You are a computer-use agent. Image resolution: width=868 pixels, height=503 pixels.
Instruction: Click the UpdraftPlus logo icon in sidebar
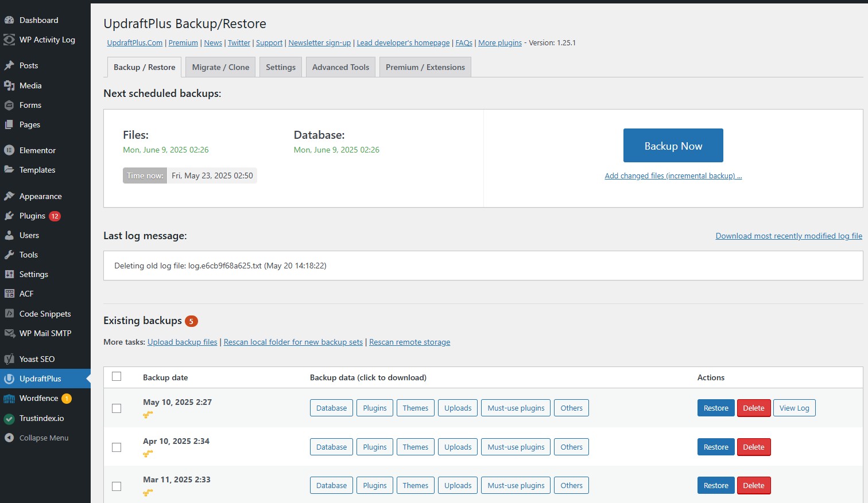coord(9,379)
